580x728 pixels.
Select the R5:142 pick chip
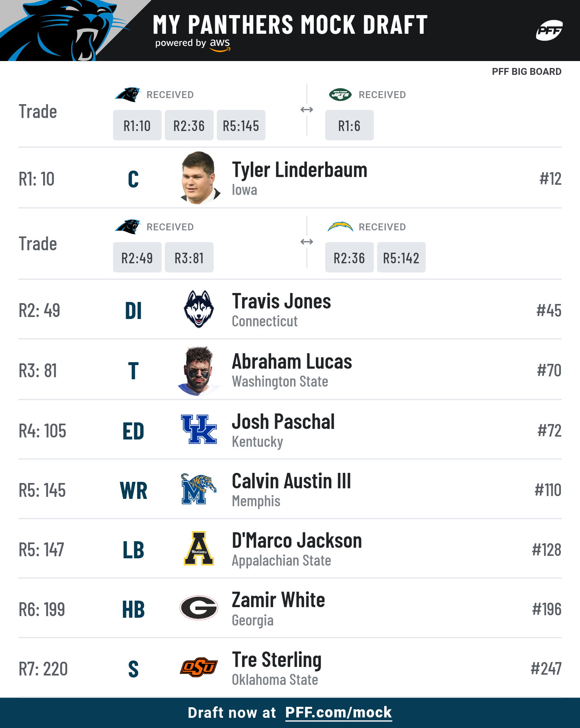(x=401, y=258)
